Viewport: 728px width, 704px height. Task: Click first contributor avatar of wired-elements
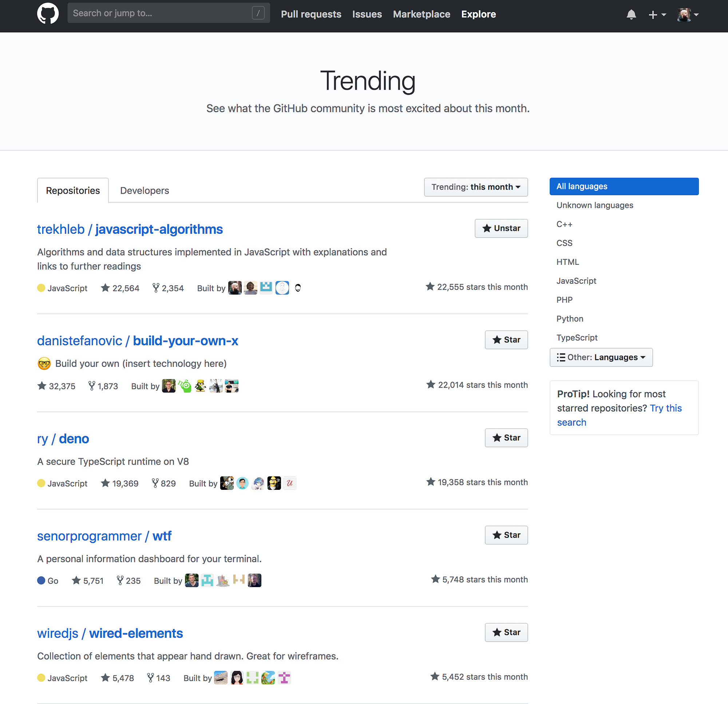221,679
